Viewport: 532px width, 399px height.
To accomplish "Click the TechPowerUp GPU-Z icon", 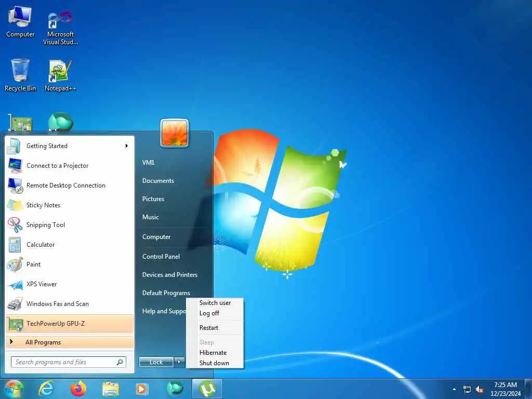I will pyautogui.click(x=15, y=324).
